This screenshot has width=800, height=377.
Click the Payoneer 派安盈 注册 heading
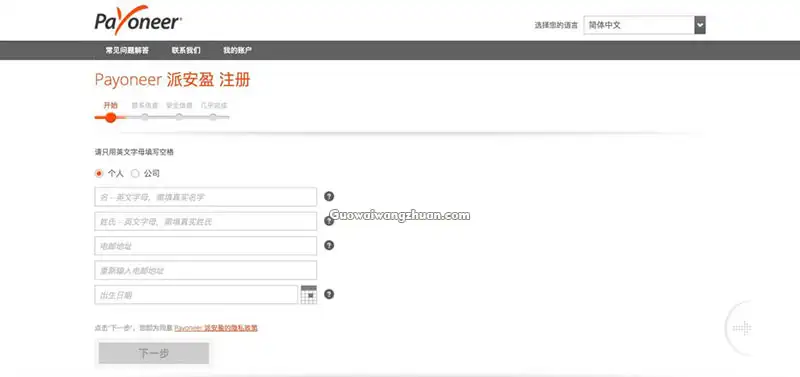coord(172,80)
